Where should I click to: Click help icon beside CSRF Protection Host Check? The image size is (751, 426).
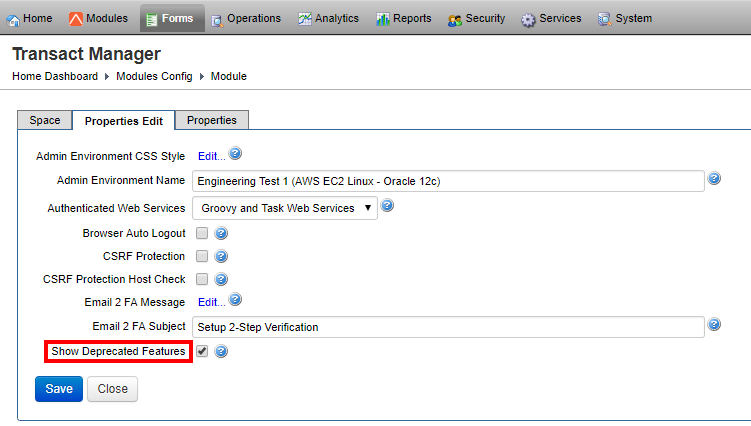[x=222, y=279]
